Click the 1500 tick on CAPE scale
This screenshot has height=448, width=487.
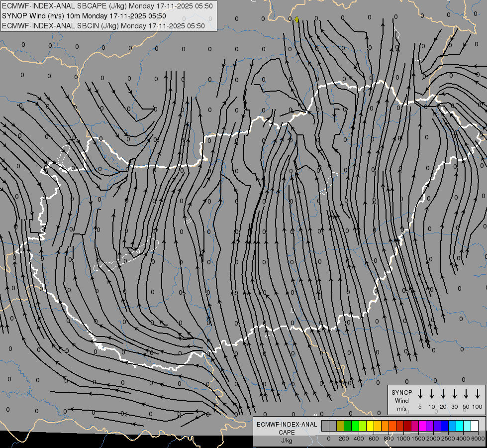pyautogui.click(x=418, y=439)
